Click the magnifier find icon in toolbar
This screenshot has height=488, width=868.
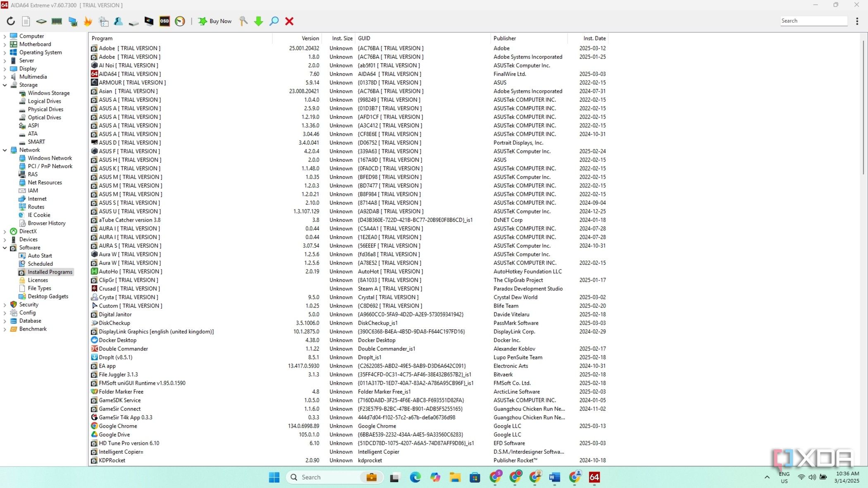pyautogui.click(x=274, y=21)
